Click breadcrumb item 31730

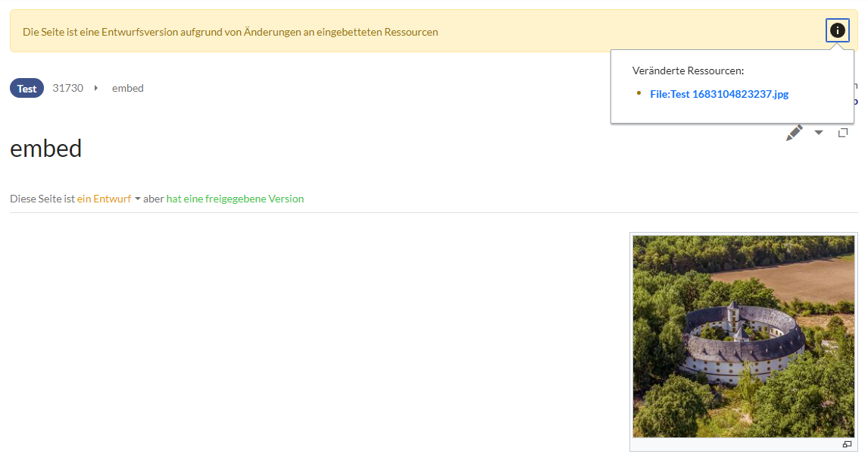(x=67, y=88)
